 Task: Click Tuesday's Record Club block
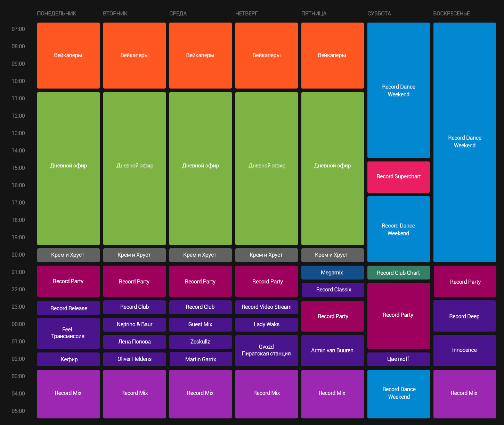tap(135, 307)
